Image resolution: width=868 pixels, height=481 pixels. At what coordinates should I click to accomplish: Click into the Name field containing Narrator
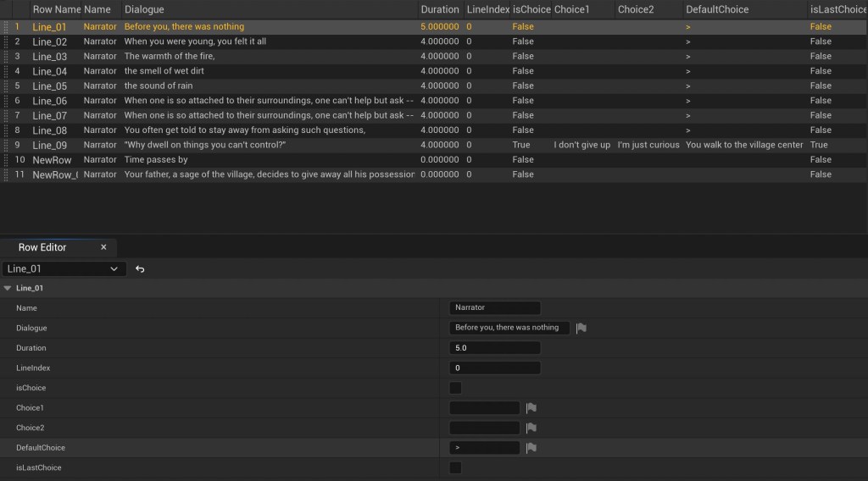(494, 308)
